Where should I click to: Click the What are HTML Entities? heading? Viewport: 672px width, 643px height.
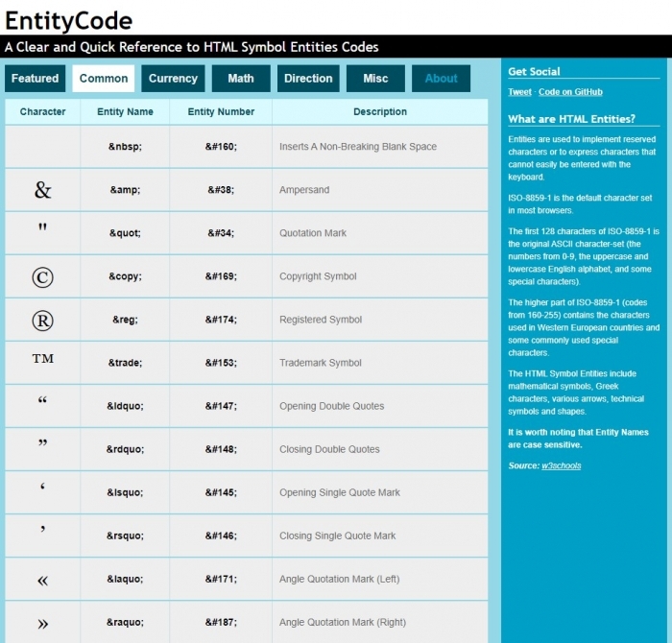point(572,119)
